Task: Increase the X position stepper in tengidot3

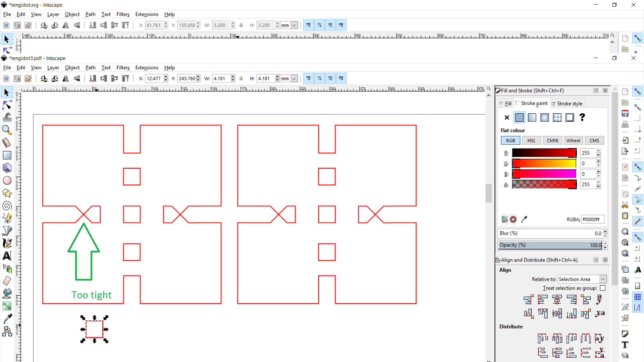Action: tap(166, 77)
